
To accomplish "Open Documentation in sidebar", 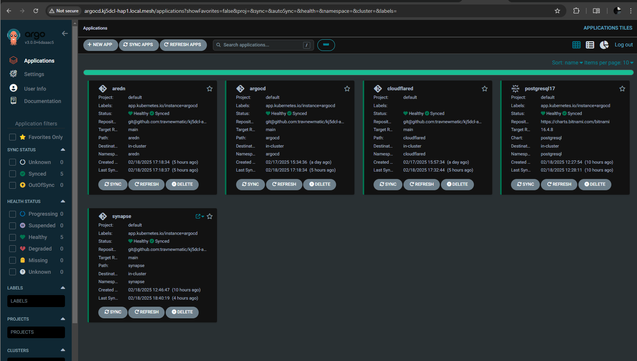I will [x=42, y=101].
